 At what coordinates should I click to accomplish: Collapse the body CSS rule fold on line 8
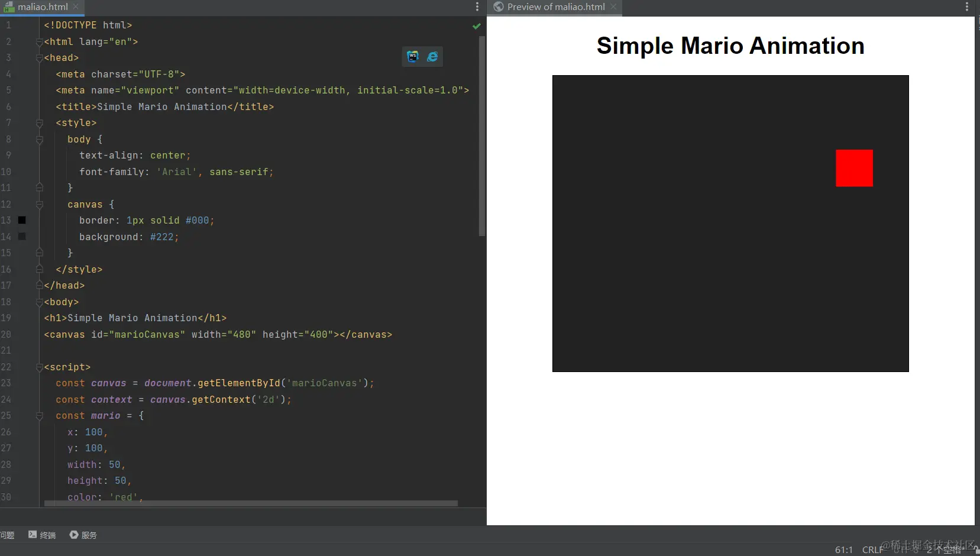39,140
